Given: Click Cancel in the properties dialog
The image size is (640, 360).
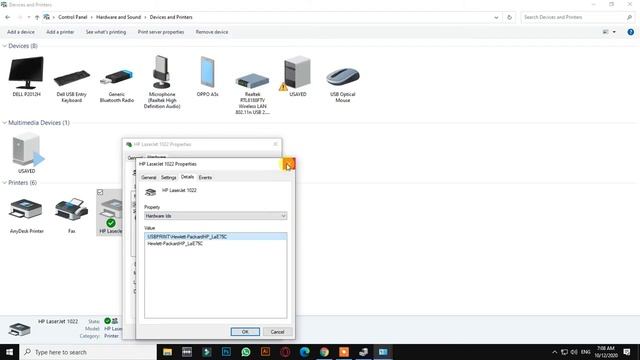Looking at the screenshot, I should point(277,332).
